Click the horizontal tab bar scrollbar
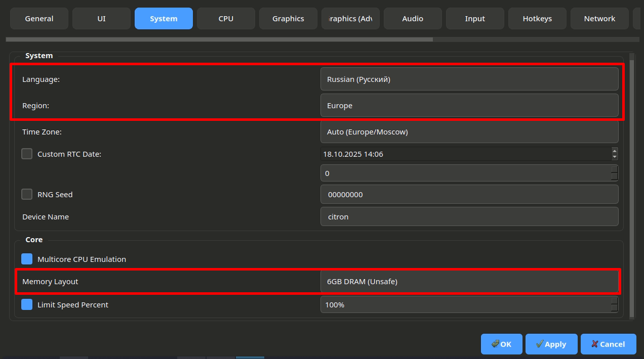 point(219,39)
